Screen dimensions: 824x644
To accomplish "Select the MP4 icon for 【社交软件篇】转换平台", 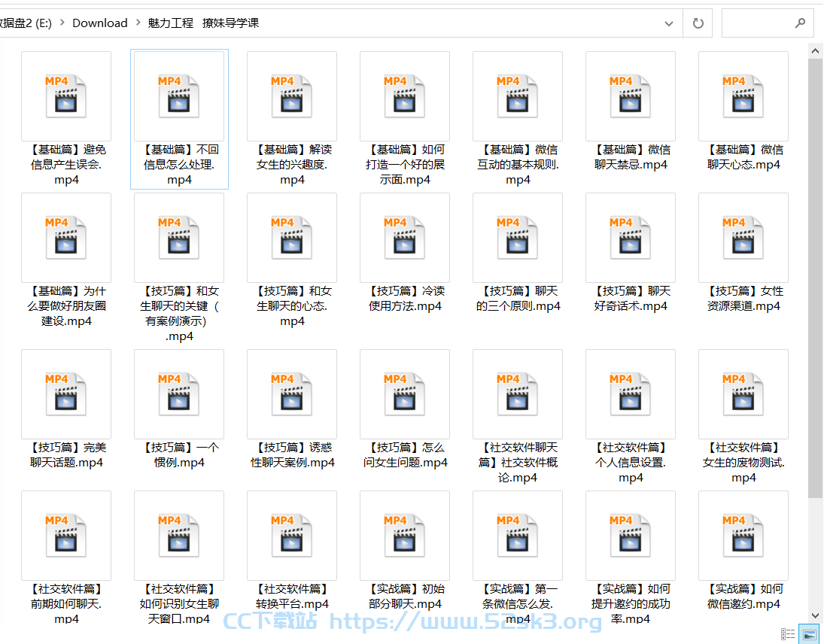I will pos(292,535).
